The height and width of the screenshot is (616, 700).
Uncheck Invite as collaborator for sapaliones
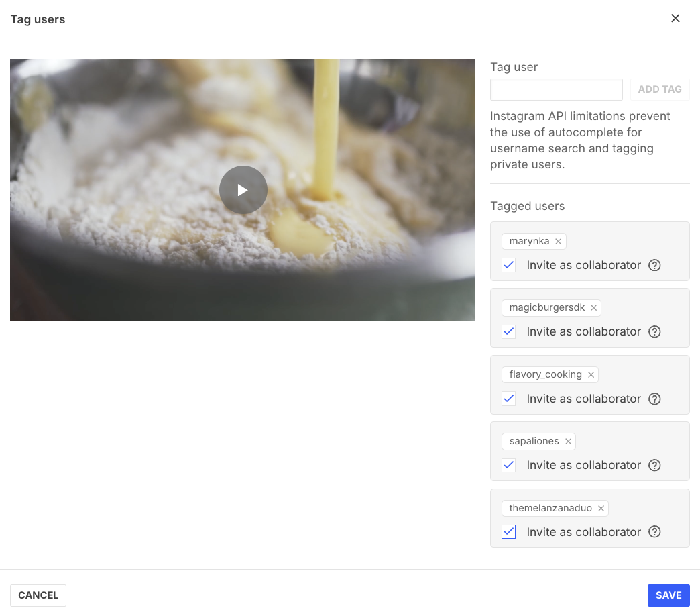pyautogui.click(x=508, y=465)
